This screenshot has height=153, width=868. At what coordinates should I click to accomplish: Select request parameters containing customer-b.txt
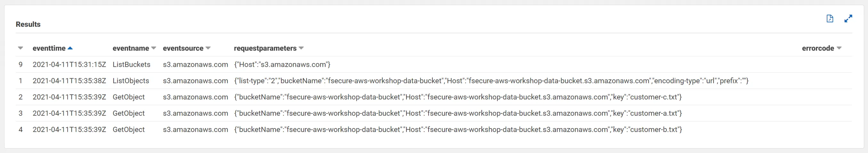(x=458, y=129)
